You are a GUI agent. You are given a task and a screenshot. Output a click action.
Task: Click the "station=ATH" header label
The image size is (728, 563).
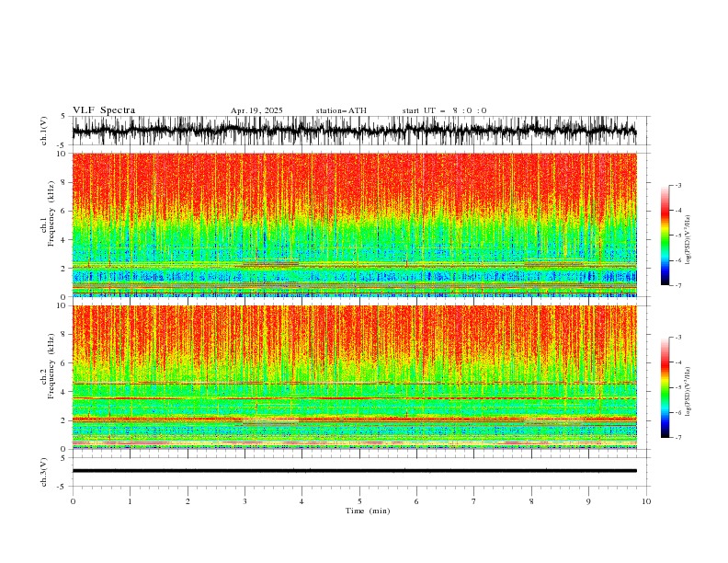coord(341,110)
